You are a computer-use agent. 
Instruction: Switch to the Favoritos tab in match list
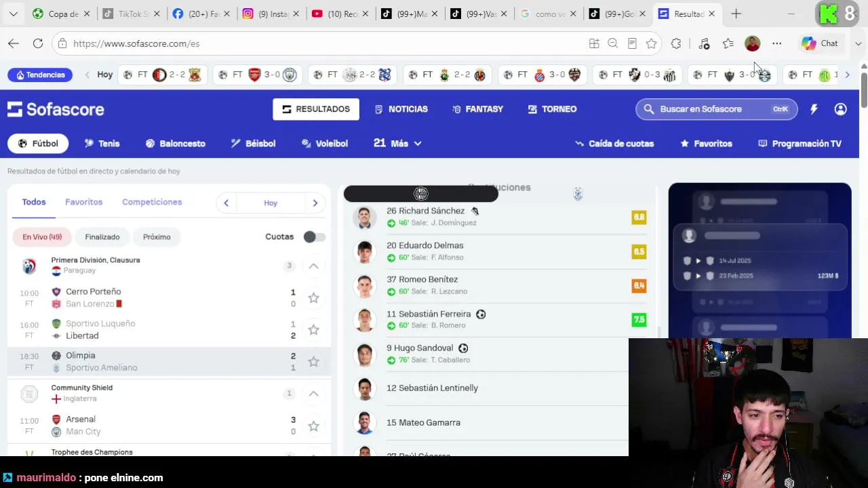pyautogui.click(x=83, y=202)
